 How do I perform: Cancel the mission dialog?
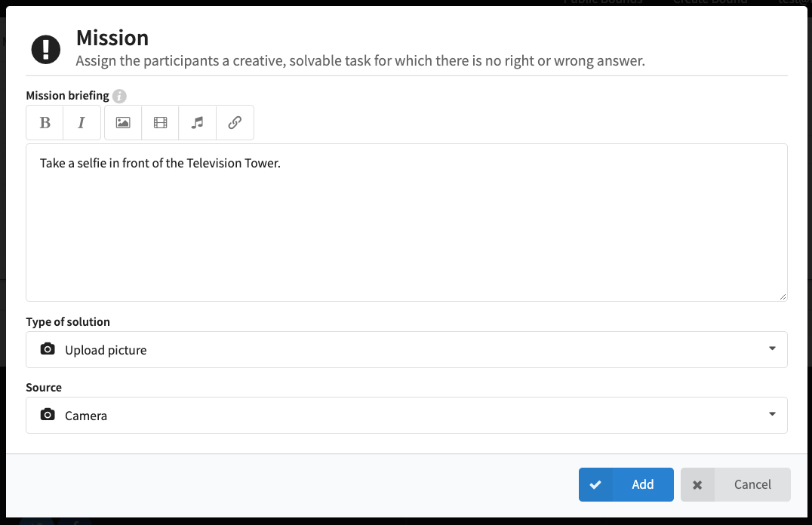point(735,484)
